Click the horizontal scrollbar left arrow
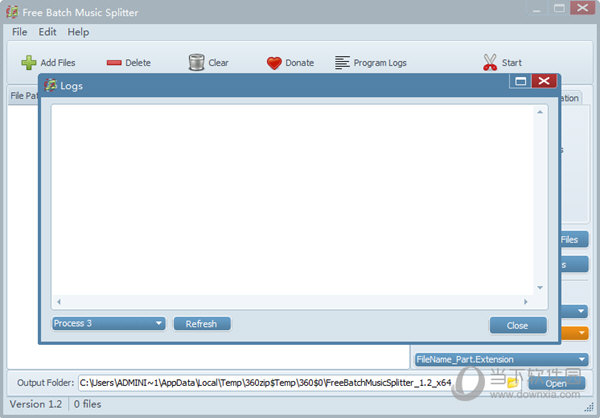The image size is (600, 418). point(59,302)
